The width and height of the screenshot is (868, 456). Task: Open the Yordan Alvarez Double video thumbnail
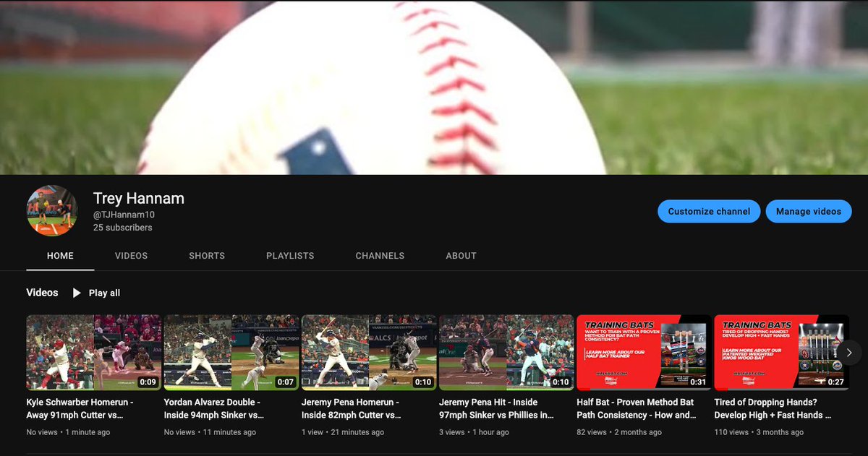(229, 352)
